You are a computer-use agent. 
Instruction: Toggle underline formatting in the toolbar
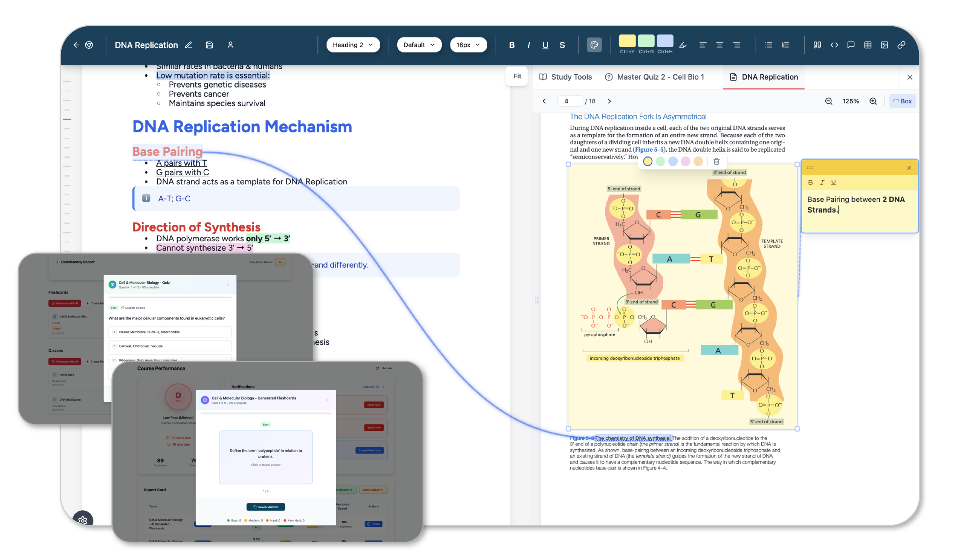pyautogui.click(x=545, y=45)
